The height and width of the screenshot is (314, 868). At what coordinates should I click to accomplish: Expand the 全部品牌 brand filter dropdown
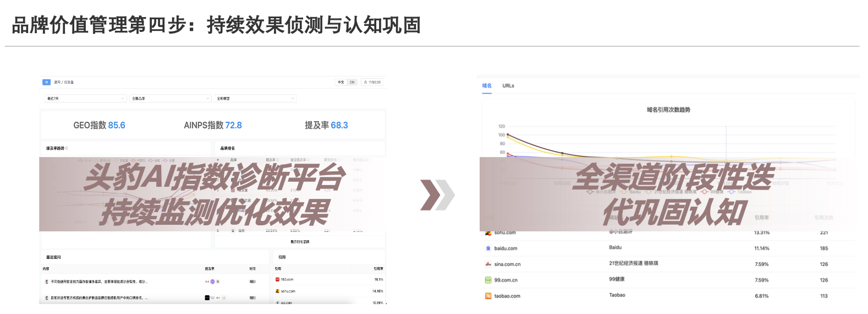pyautogui.click(x=170, y=99)
